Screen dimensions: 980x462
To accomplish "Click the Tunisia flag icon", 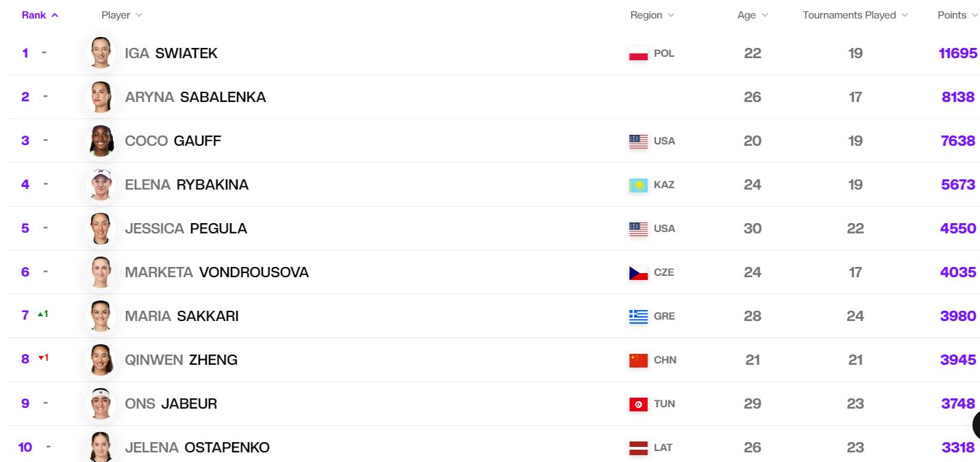I will [x=638, y=404].
